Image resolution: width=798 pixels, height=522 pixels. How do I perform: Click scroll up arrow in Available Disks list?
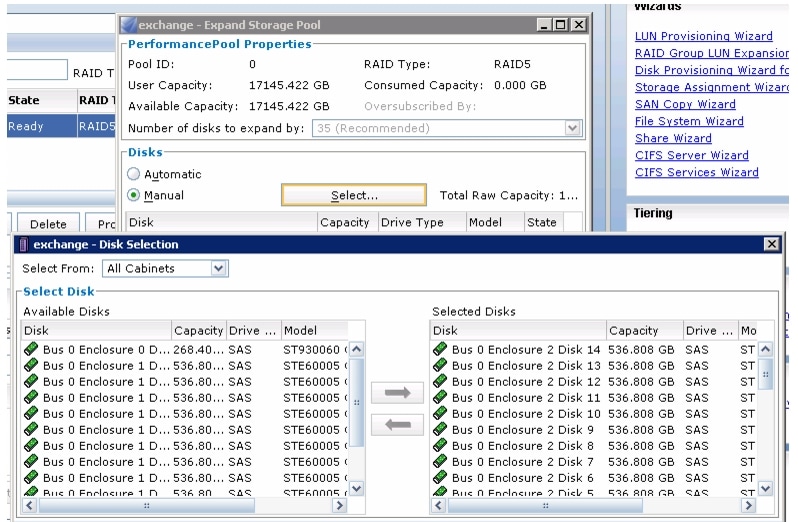(357, 349)
